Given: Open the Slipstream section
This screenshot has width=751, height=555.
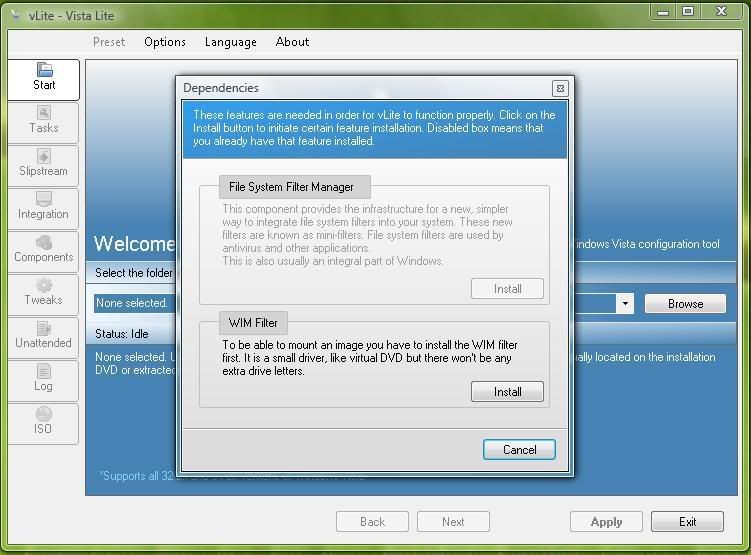Looking at the screenshot, I should [x=44, y=165].
